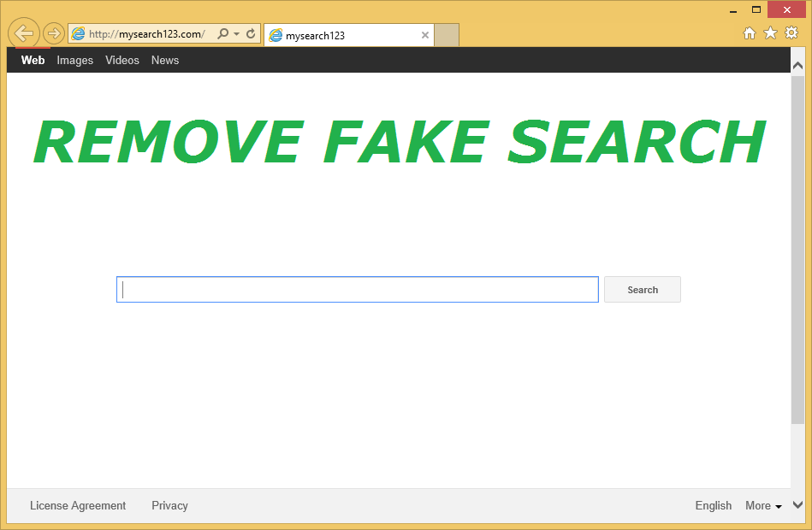
Task: Switch to Videos search category
Action: (122, 61)
